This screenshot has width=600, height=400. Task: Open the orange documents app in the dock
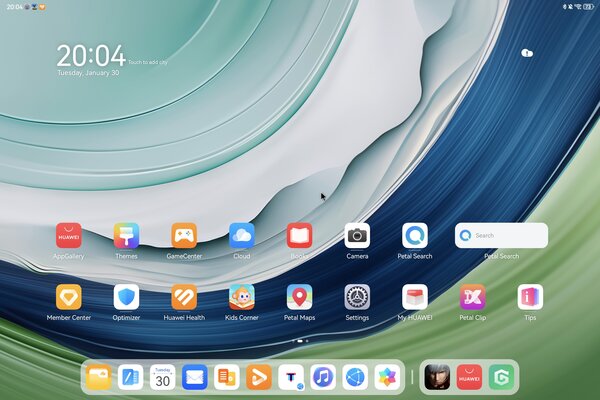(227, 377)
